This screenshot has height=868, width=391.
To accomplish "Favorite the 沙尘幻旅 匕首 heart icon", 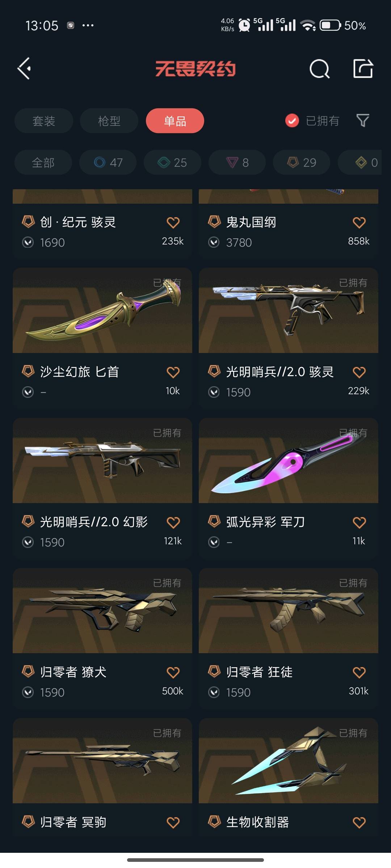I will click(x=173, y=372).
